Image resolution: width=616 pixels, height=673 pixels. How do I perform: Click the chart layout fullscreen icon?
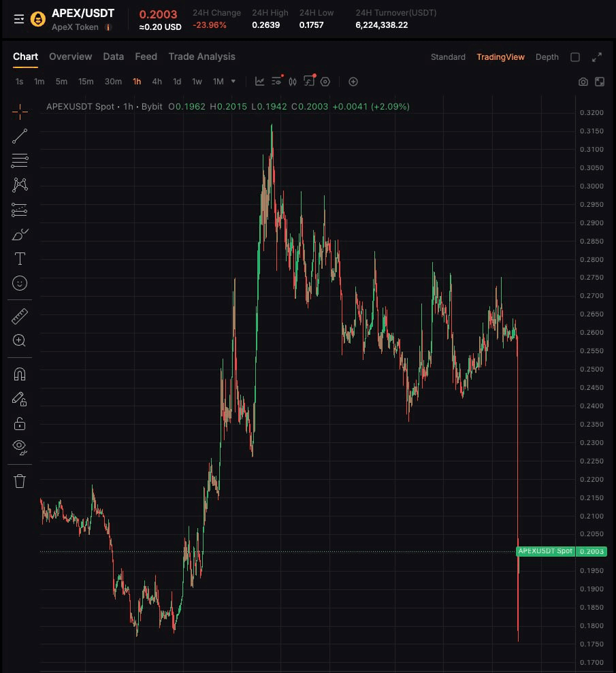600,82
